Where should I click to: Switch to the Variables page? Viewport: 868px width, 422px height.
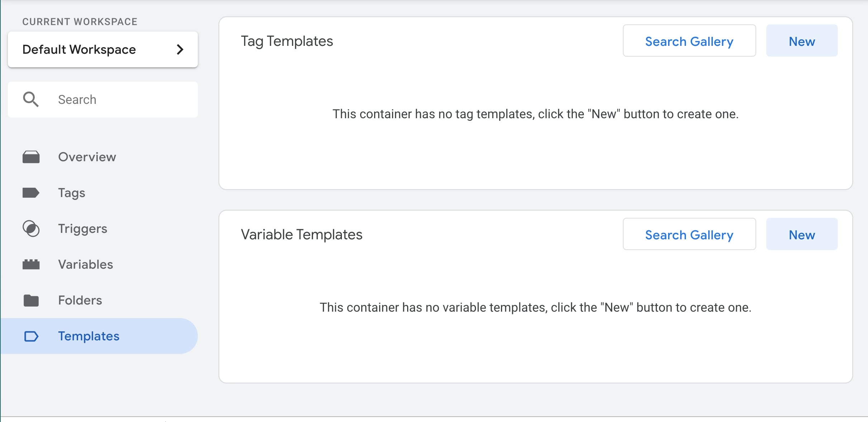[x=86, y=264]
